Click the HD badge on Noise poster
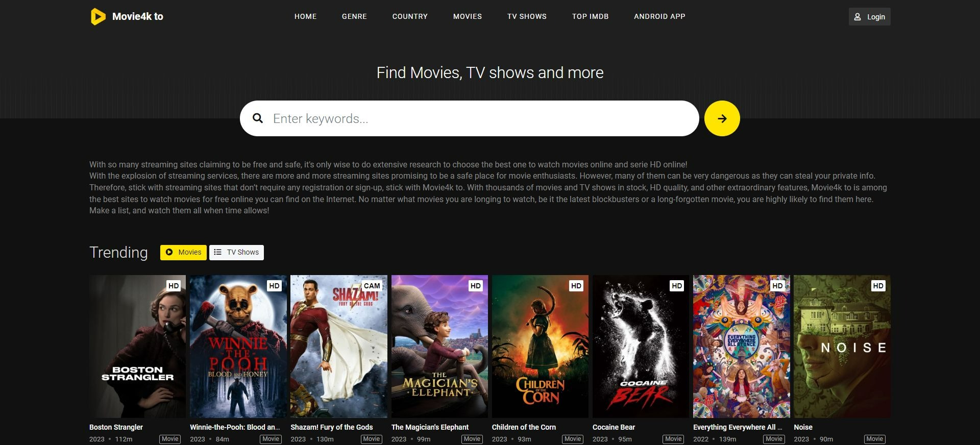 [x=878, y=286]
